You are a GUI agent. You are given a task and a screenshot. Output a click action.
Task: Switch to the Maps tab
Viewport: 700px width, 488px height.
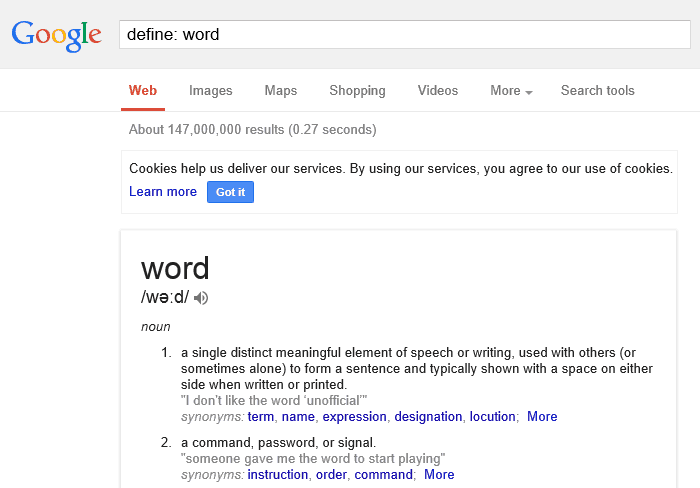[x=281, y=91]
